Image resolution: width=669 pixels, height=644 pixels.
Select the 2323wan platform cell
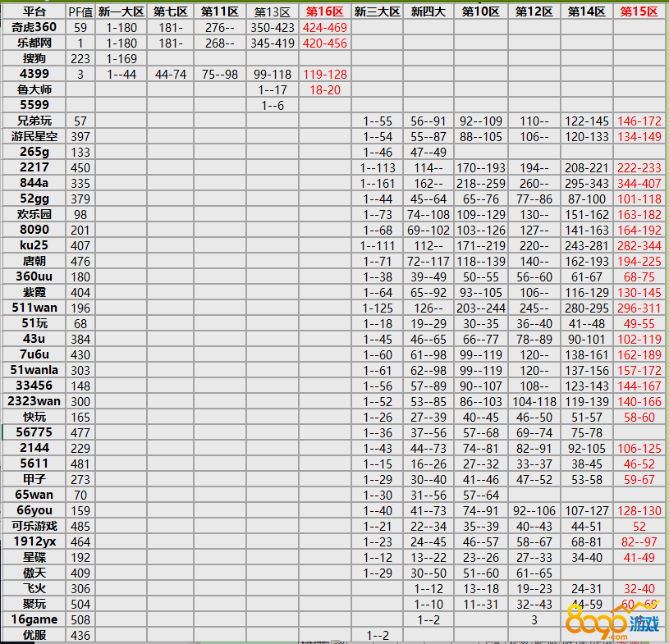34,401
